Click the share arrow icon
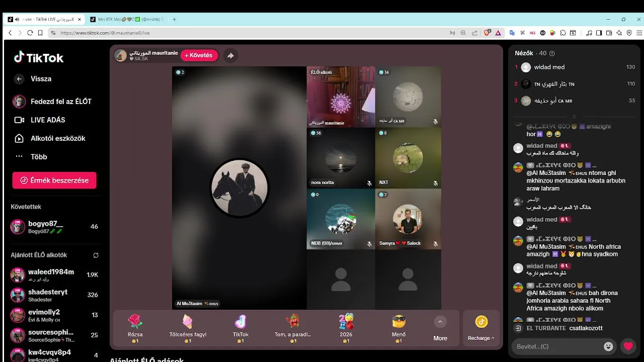The image size is (644, 362). tap(230, 56)
